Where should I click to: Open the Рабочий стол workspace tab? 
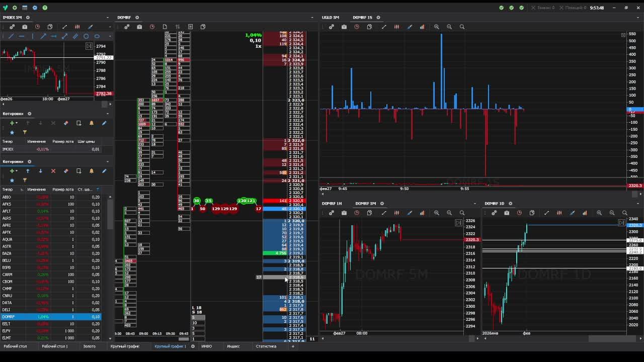coord(16,346)
